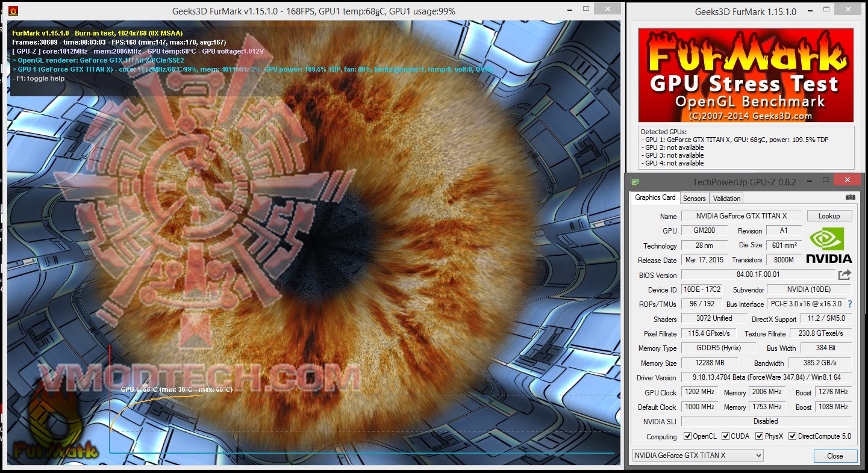Click the "F1: toggle help" text in the FurMark overlay
Screen dimensions: 868x473
(39, 78)
